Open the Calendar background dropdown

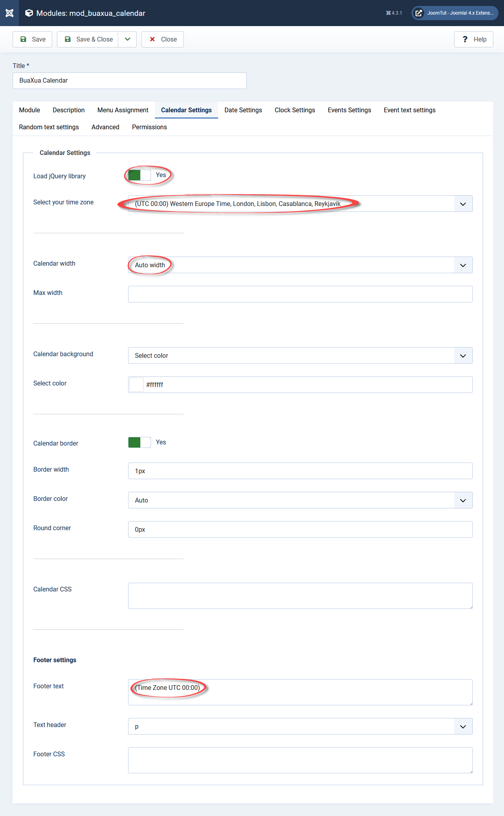pyautogui.click(x=300, y=355)
